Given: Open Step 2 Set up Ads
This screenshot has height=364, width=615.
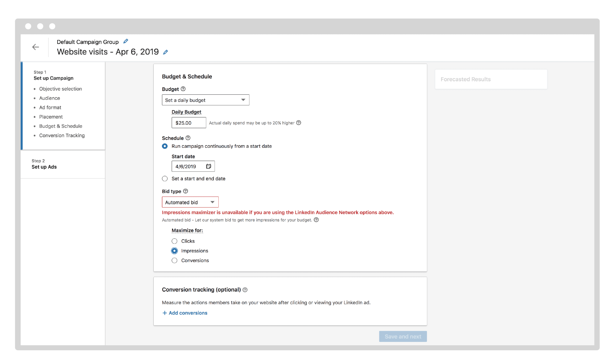Looking at the screenshot, I should [x=44, y=167].
